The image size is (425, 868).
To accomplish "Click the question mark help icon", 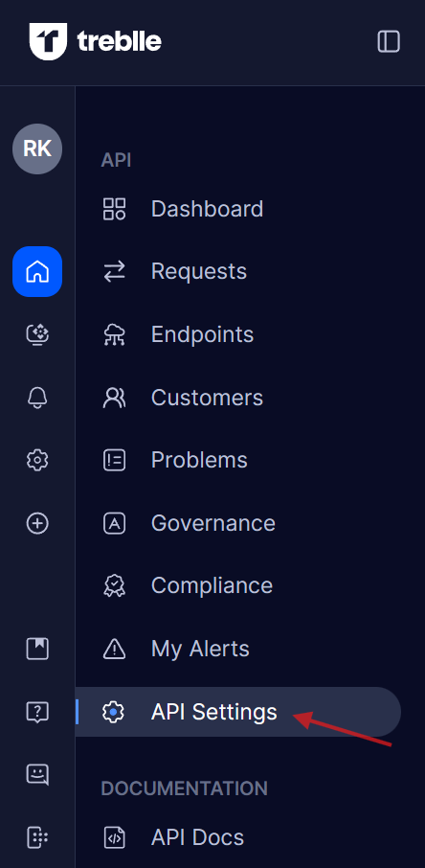I will (x=37, y=712).
